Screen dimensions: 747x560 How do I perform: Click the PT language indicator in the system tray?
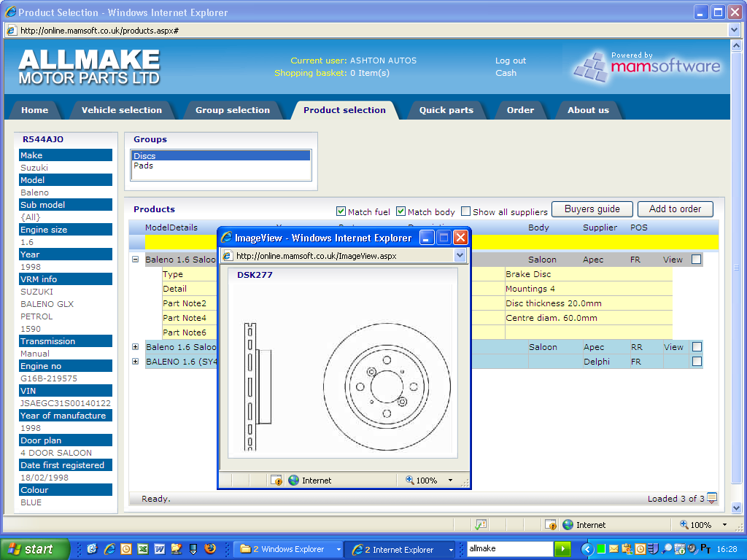coord(705,549)
